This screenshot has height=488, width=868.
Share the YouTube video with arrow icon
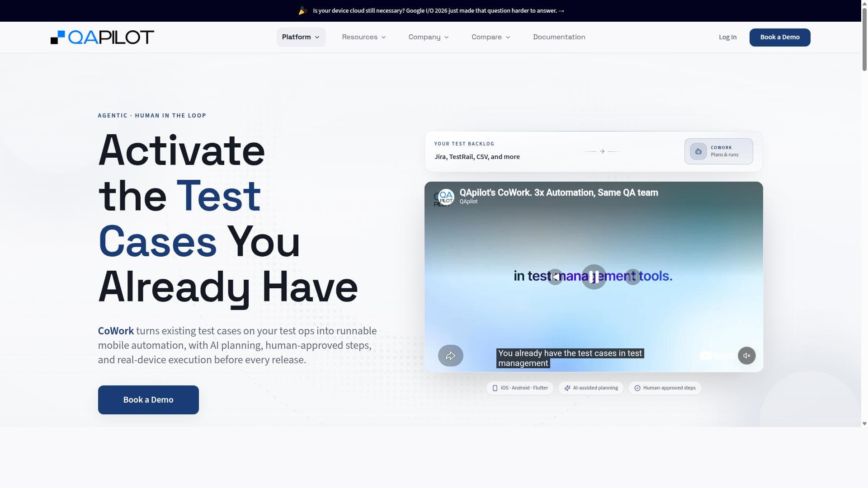[x=450, y=356]
